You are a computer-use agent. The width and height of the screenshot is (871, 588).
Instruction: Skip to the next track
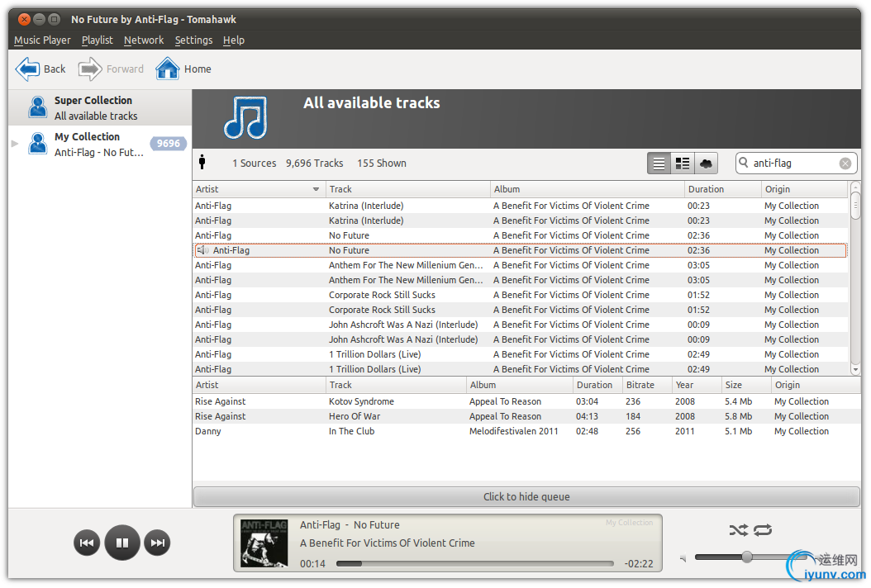157,543
